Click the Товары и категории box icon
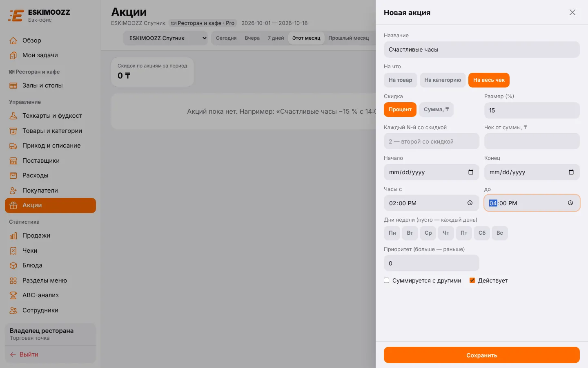Image resolution: width=588 pixels, height=368 pixels. click(13, 131)
